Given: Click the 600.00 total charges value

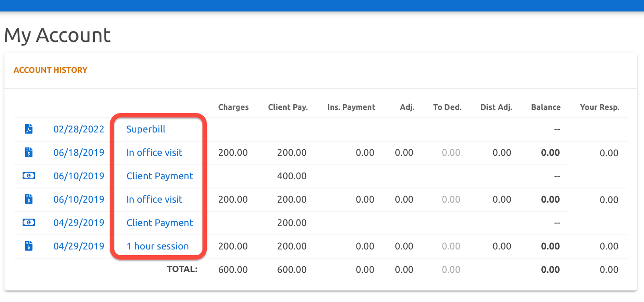Looking at the screenshot, I should [x=233, y=269].
